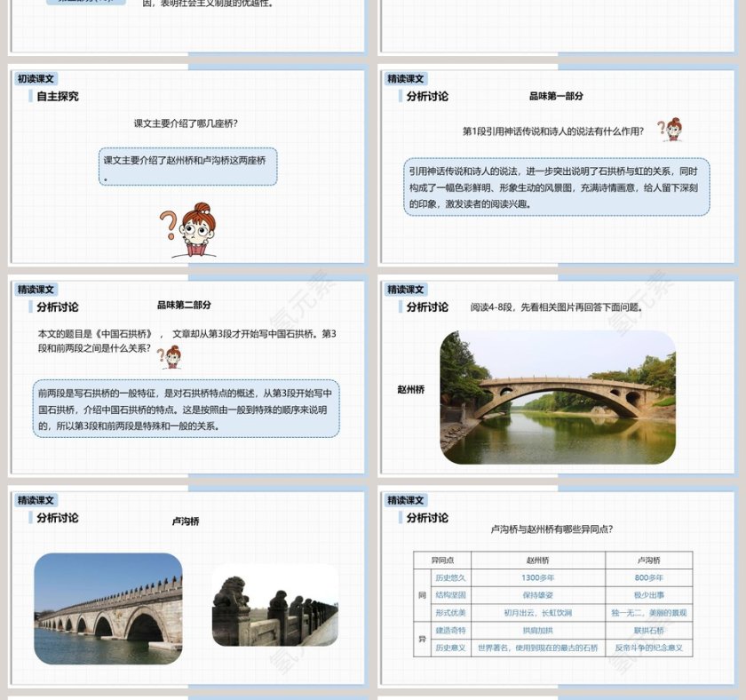The image size is (746, 700).
Task: Click the 自主探究 heading on the top-left slide
Action: coord(57,96)
